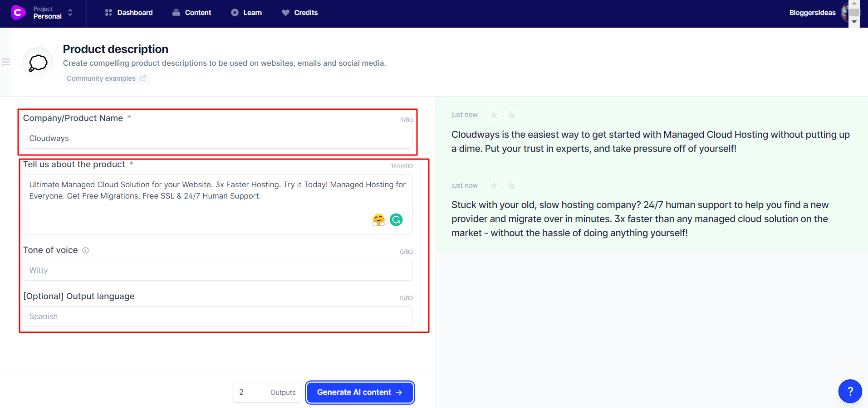This screenshot has height=408, width=868.
Task: Click the Company/Product Name field with Cloudways
Action: [218, 138]
